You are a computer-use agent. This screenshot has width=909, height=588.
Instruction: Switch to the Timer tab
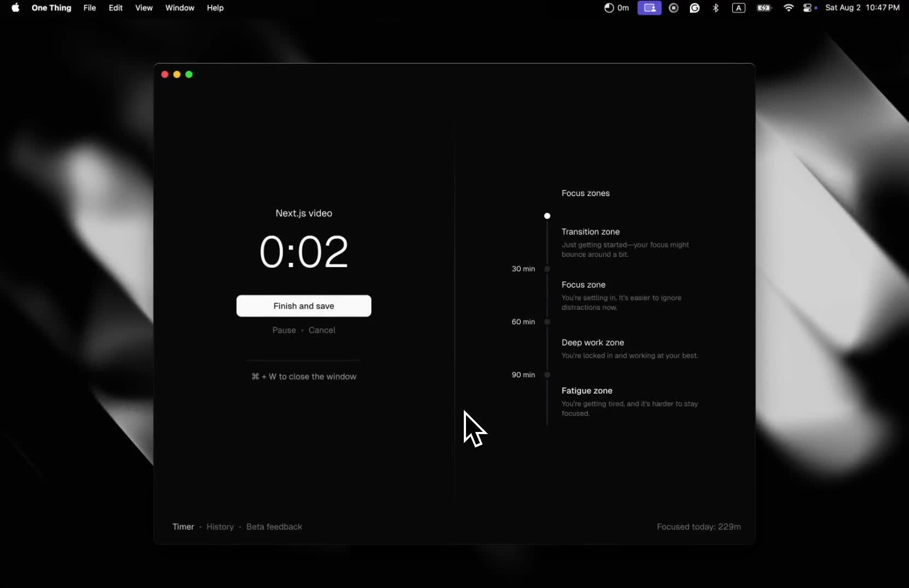pos(183,527)
